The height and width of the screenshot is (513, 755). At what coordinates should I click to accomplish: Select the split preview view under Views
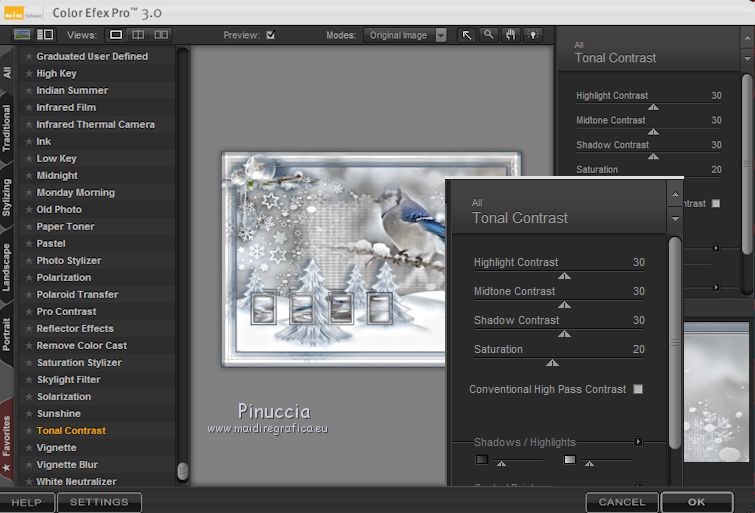tap(138, 35)
